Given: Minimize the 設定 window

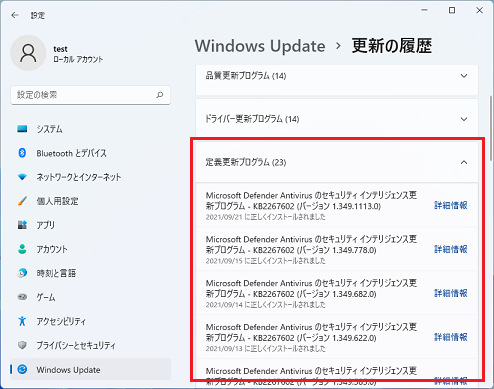Looking at the screenshot, I should 424,10.
